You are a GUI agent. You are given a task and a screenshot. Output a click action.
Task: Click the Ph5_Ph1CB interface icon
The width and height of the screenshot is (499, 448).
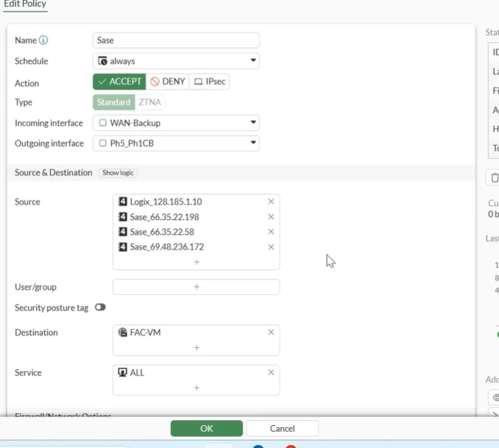coord(103,143)
